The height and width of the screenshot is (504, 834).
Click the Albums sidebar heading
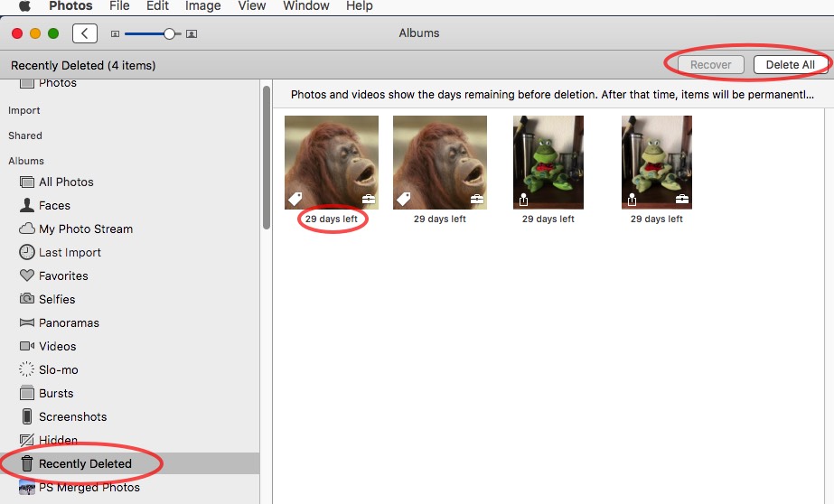26,161
